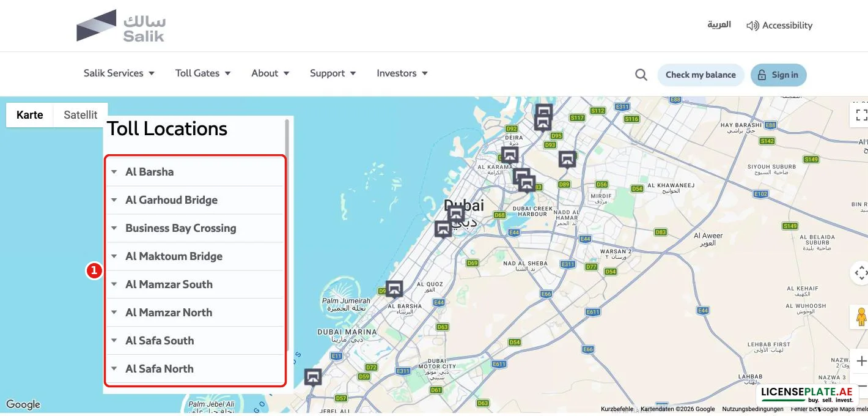The height and width of the screenshot is (416, 868).
Task: Open About menu
Action: 270,73
